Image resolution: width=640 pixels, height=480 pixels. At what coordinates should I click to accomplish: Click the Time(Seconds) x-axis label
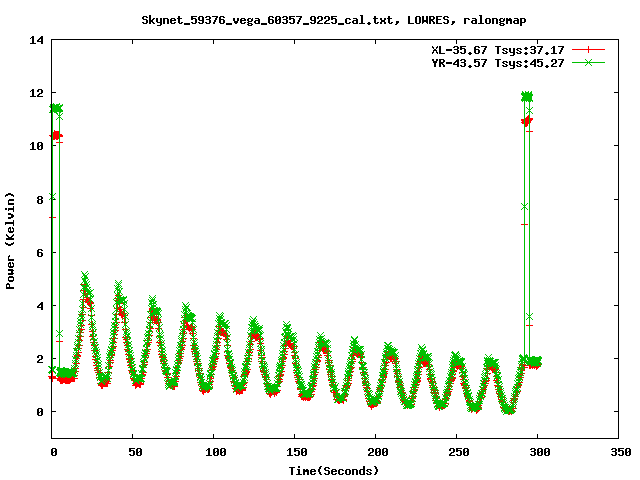(333, 471)
